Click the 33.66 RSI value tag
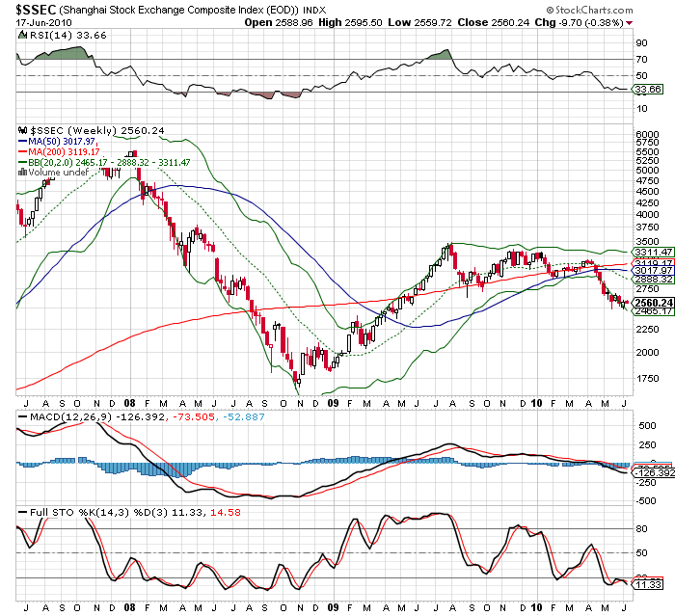Screen dimensions: 675x616 (x=648, y=89)
